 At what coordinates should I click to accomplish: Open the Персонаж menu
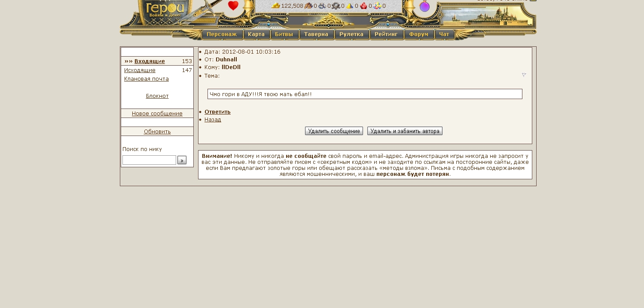222,34
